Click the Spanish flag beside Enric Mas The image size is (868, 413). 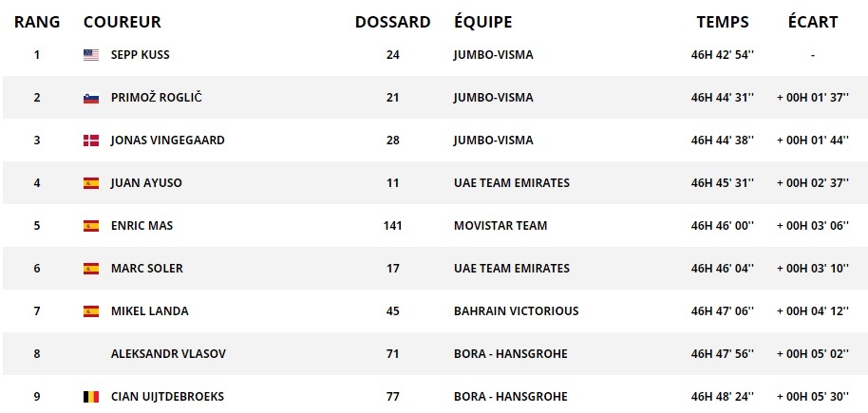[91, 226]
